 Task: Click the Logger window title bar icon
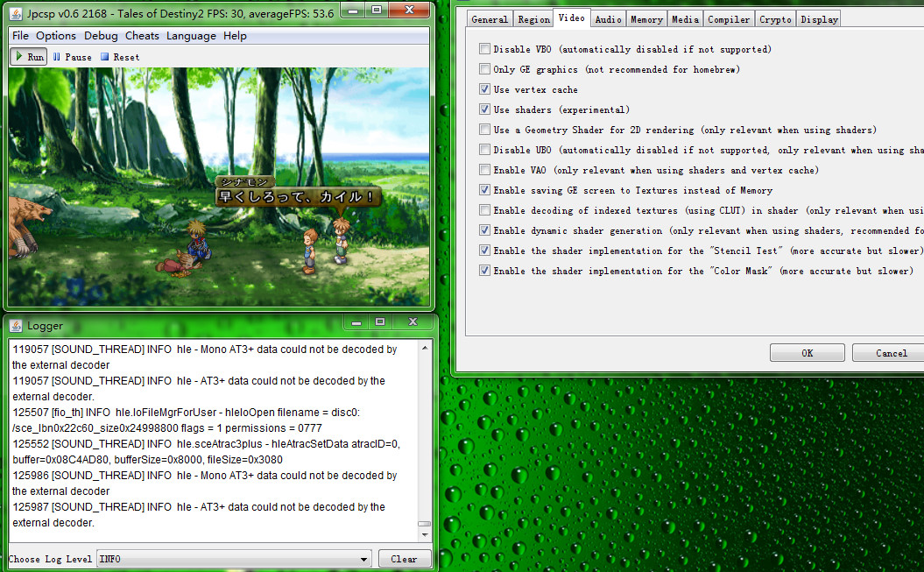click(x=16, y=325)
